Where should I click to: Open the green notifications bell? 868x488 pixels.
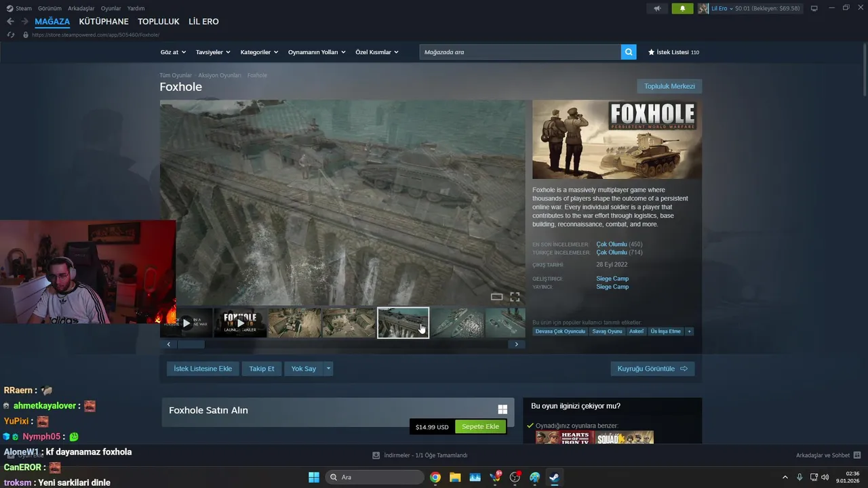pos(682,9)
